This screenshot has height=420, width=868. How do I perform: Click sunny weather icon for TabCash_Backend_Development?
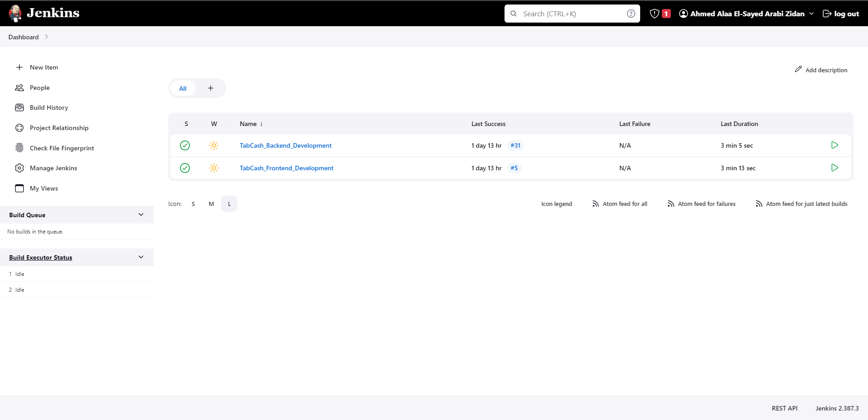(x=214, y=145)
